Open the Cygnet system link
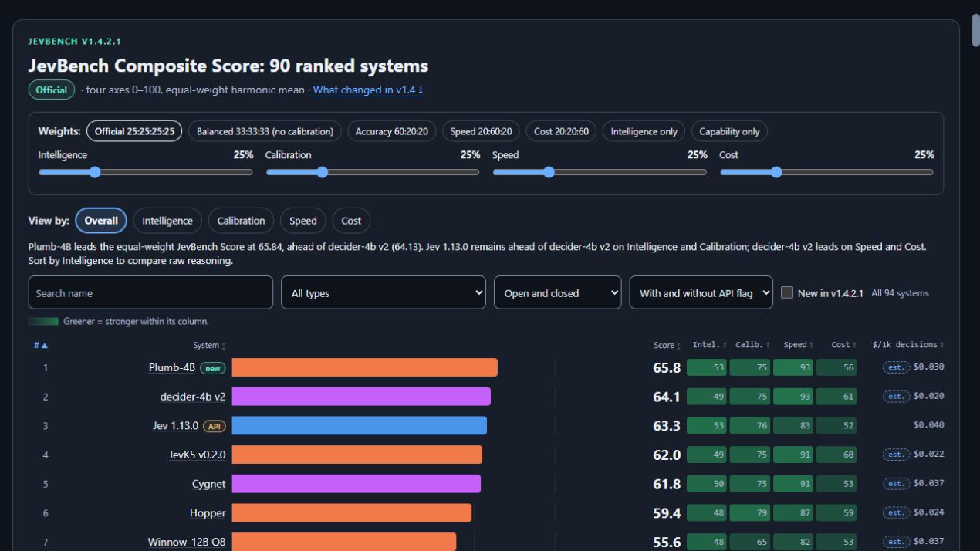The image size is (980, 551). coord(209,484)
